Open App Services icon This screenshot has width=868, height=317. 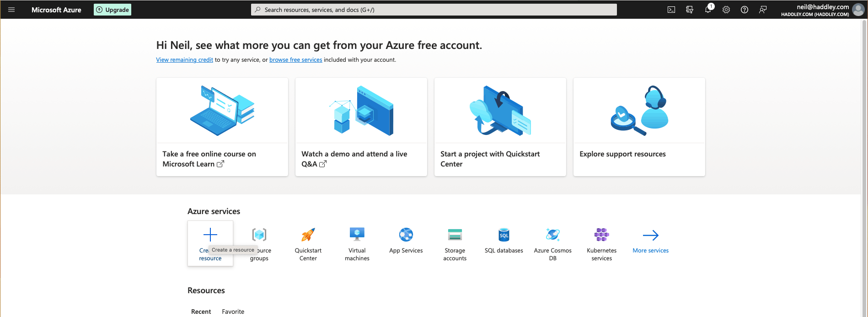(x=406, y=235)
